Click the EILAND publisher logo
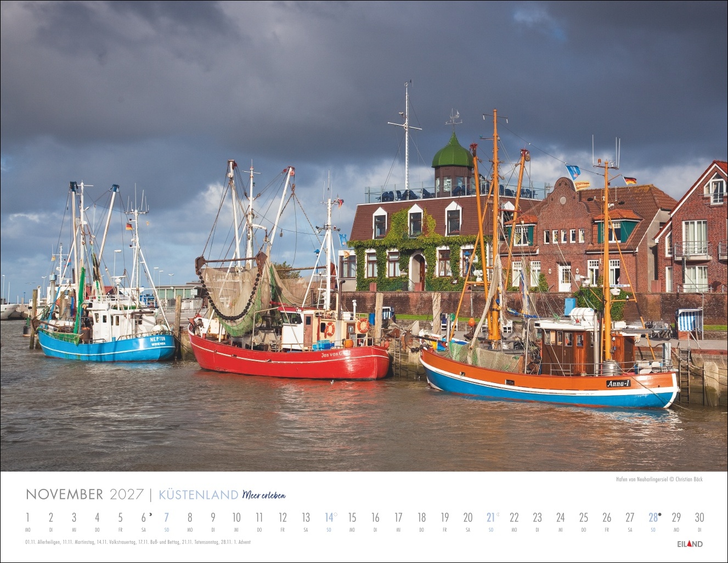728x563 pixels. point(689,544)
